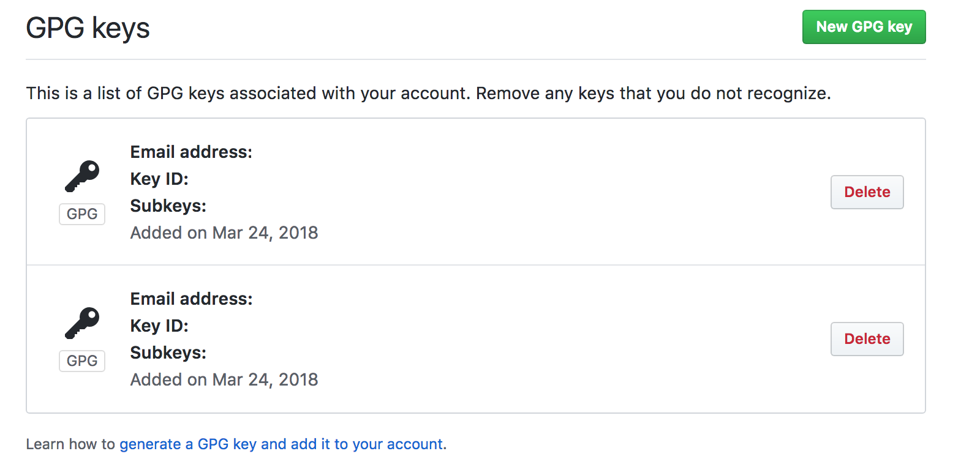
Task: Click the New GPG key button
Action: click(864, 27)
